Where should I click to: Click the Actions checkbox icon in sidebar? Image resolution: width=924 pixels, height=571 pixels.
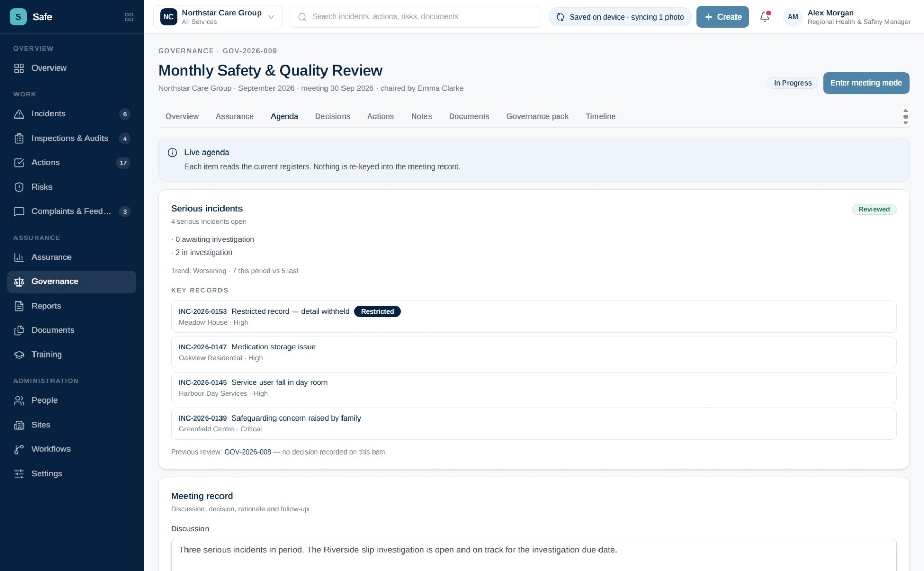(x=19, y=163)
